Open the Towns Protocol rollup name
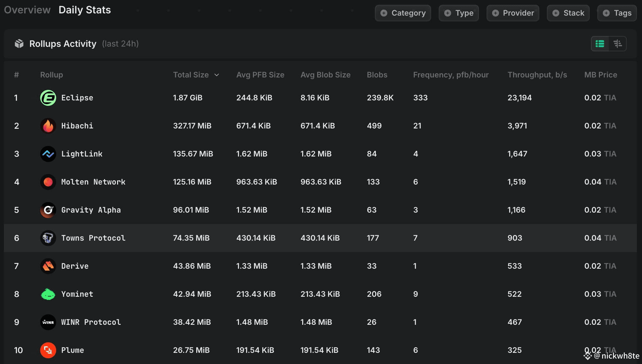 pos(93,238)
